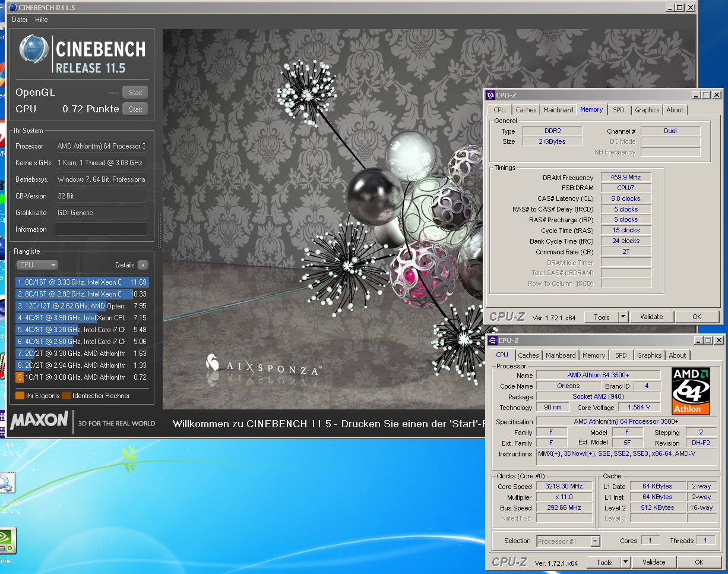Screen dimensions: 728x574
Task: Click the Cinebench title bar app icon
Action: (13, 8)
